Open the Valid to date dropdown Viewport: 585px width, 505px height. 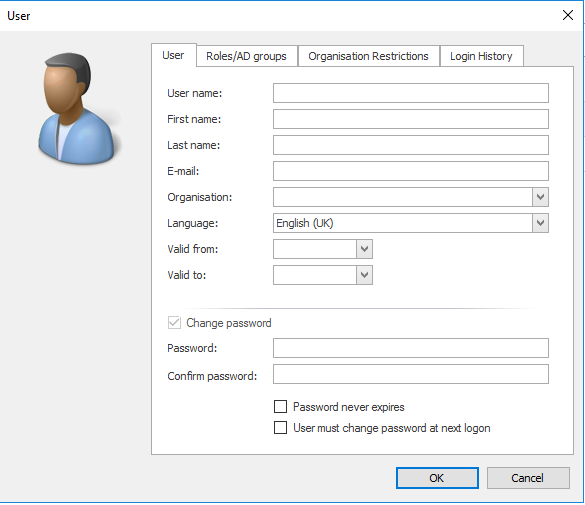pos(364,275)
